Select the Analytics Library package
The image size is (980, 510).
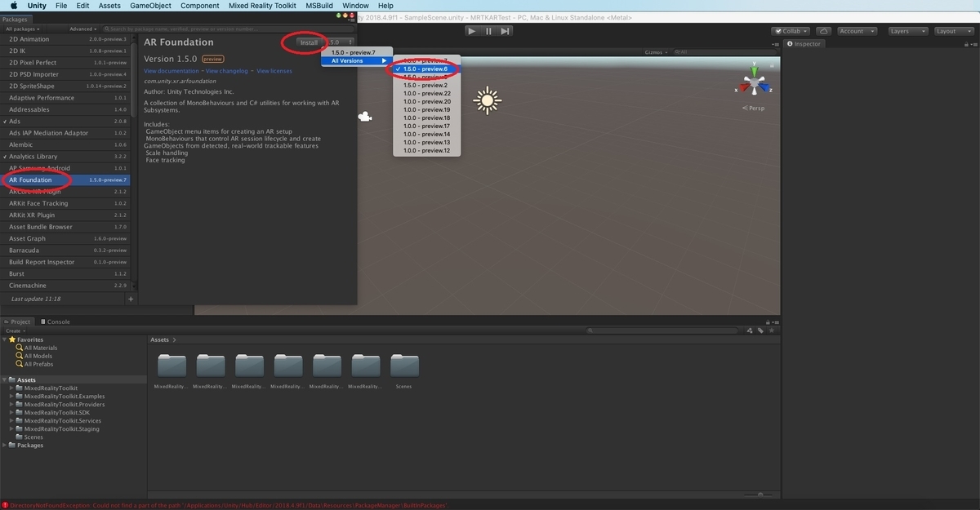coord(65,156)
